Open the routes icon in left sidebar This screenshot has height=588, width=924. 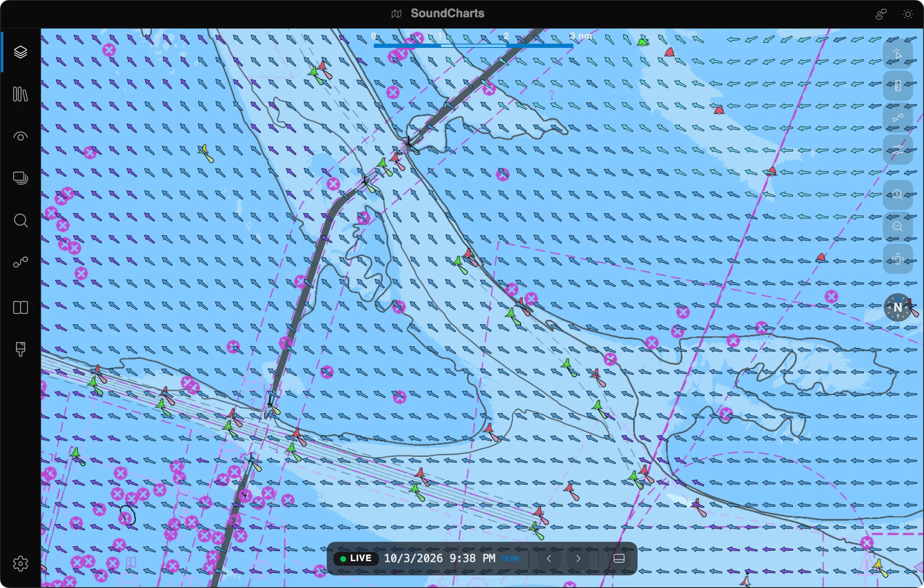(x=20, y=262)
